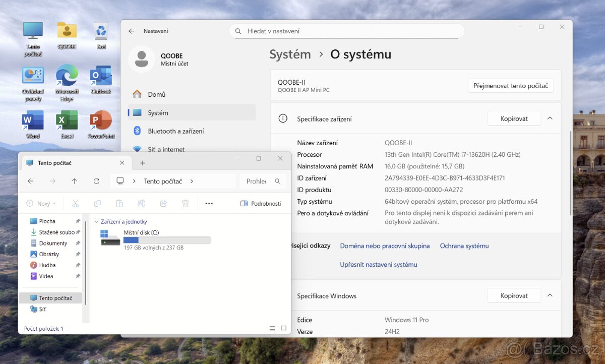Click Přejmenovat tento počítač button
This screenshot has width=605, height=364.
tap(510, 86)
